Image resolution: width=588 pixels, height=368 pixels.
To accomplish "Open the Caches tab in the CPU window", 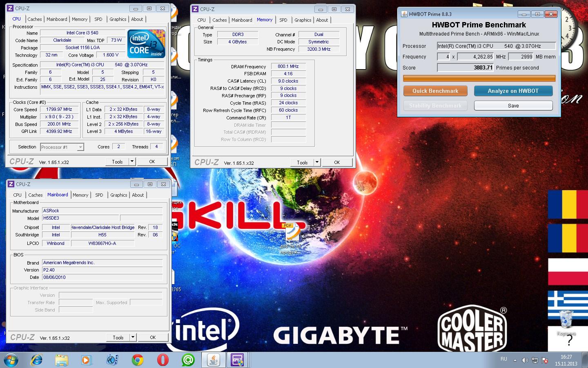I will point(35,19).
